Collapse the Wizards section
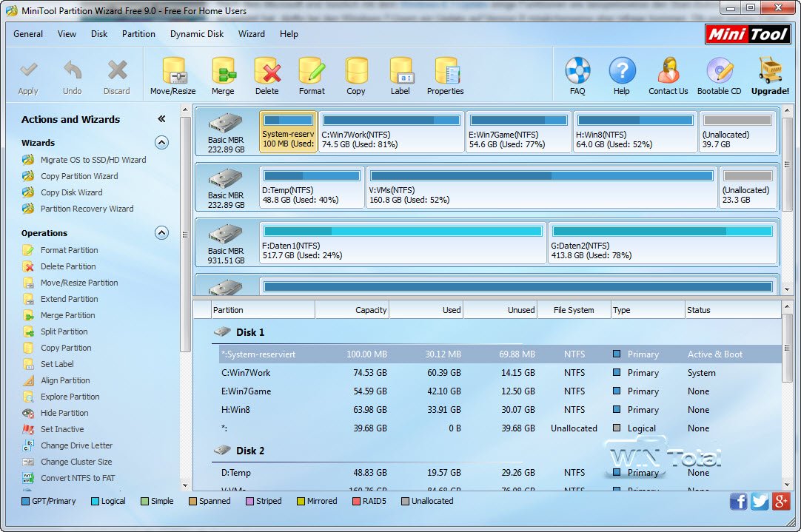The image size is (801, 532). click(x=161, y=143)
